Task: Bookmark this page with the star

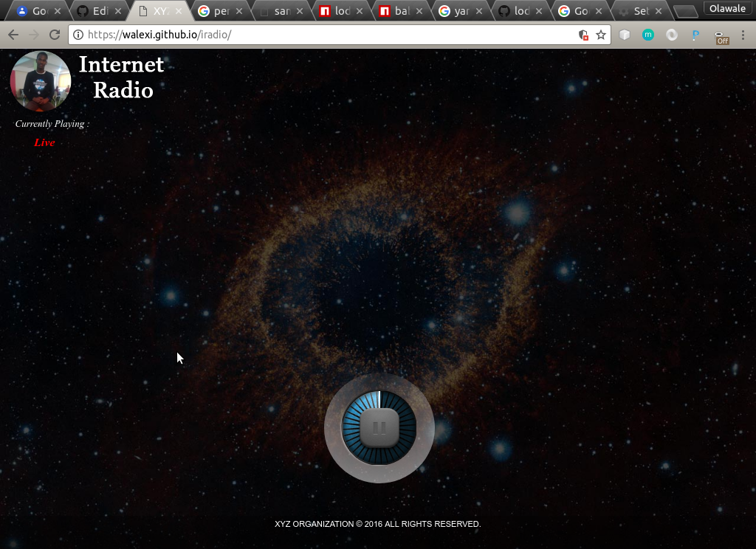Action: (x=601, y=35)
